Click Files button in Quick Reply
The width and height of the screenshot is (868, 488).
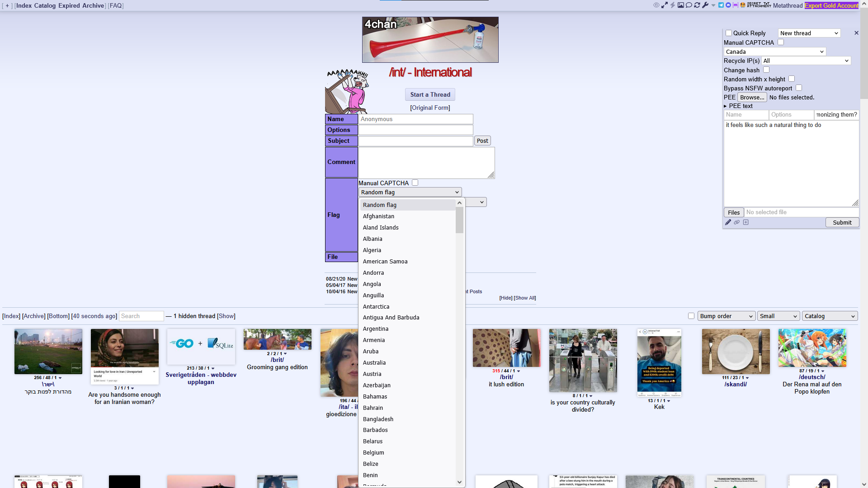(734, 212)
